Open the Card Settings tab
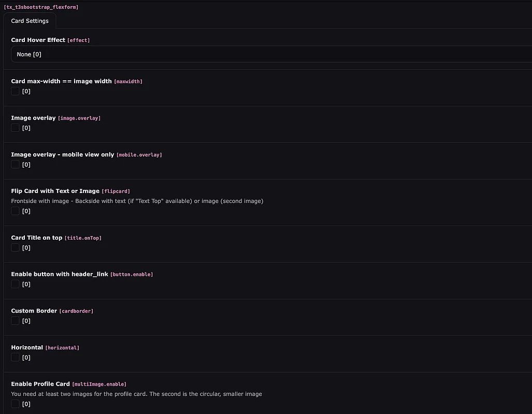 click(30, 21)
